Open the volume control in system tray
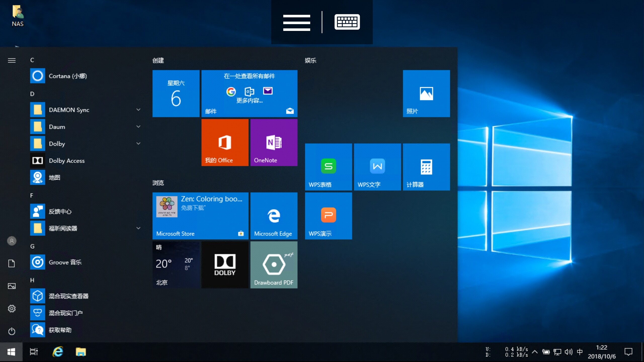The image size is (644, 362). pos(569,352)
